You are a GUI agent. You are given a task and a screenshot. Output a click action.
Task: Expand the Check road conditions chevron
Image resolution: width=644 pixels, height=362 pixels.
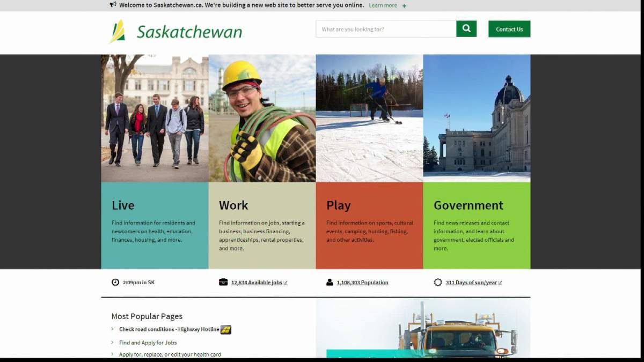113,329
